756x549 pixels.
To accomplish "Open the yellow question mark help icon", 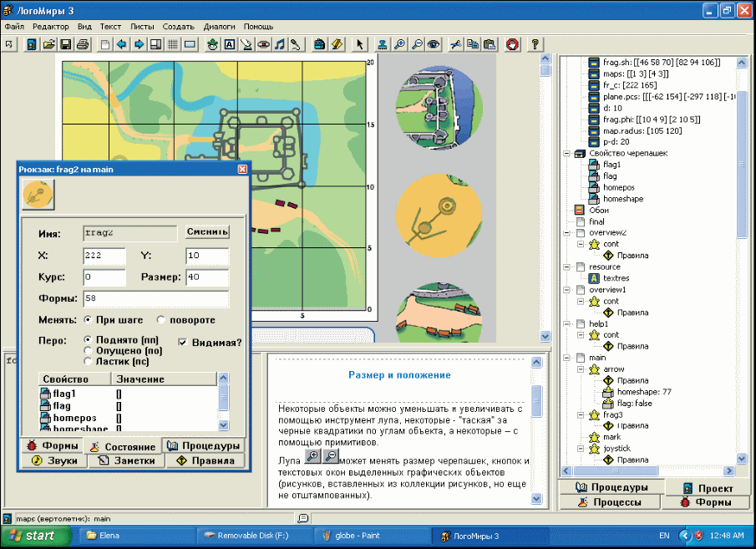I will 535,44.
